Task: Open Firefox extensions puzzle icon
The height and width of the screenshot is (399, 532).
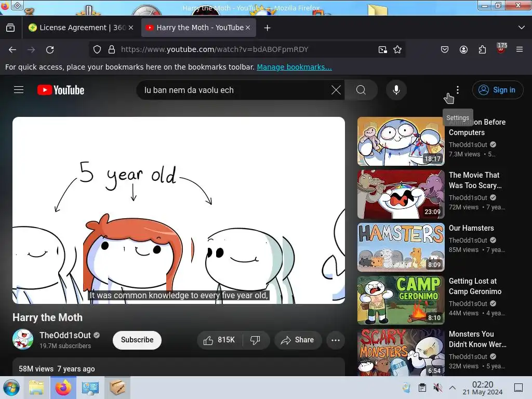Action: point(482,49)
